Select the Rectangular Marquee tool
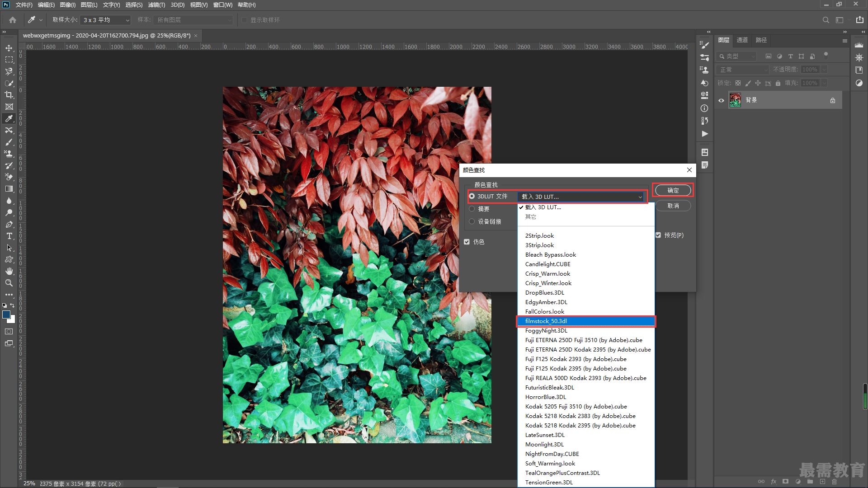The image size is (868, 488). 9,60
